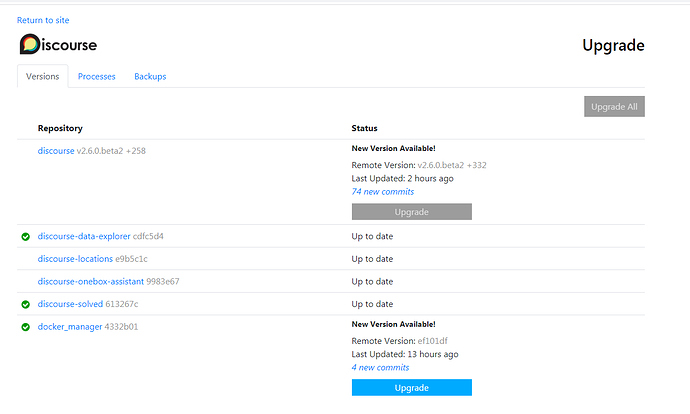This screenshot has height=414, width=690.
Task: Click the Upgrade page heading
Action: coord(613,45)
